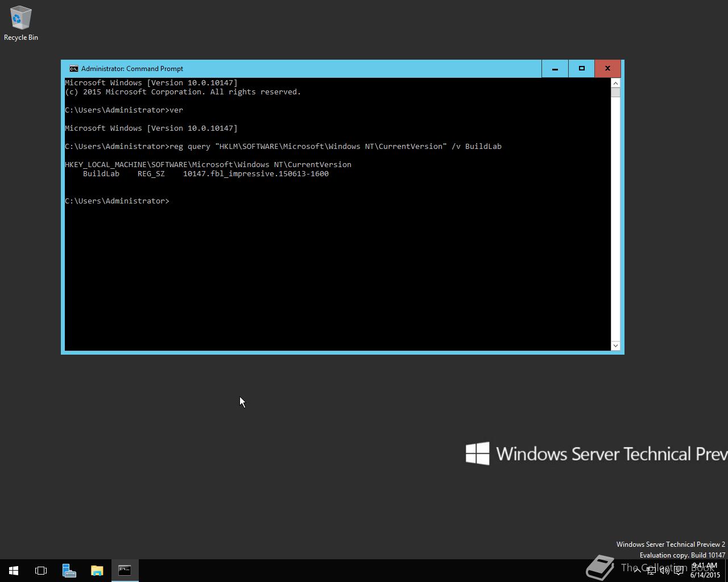Open the Start menu

14,571
